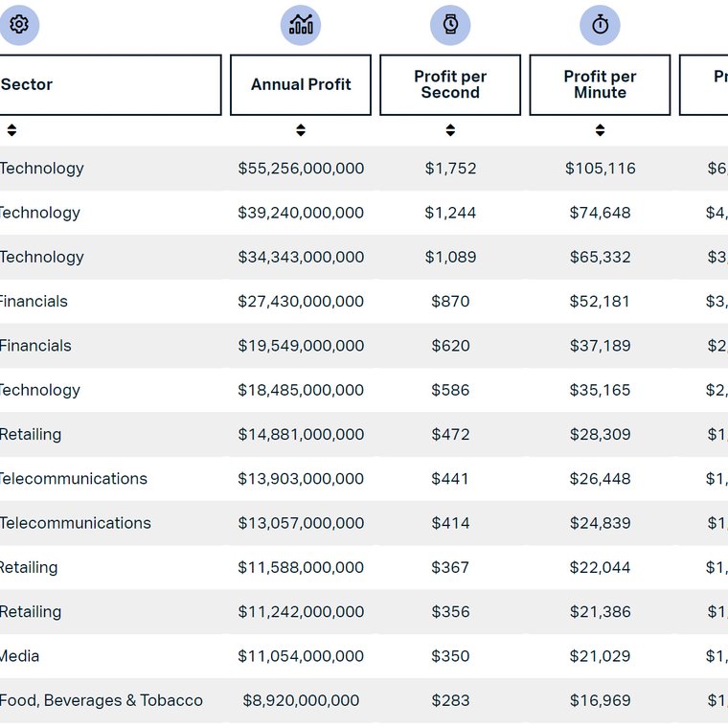728x728 pixels.
Task: Click the gear icon above Sector column
Action: 19,25
